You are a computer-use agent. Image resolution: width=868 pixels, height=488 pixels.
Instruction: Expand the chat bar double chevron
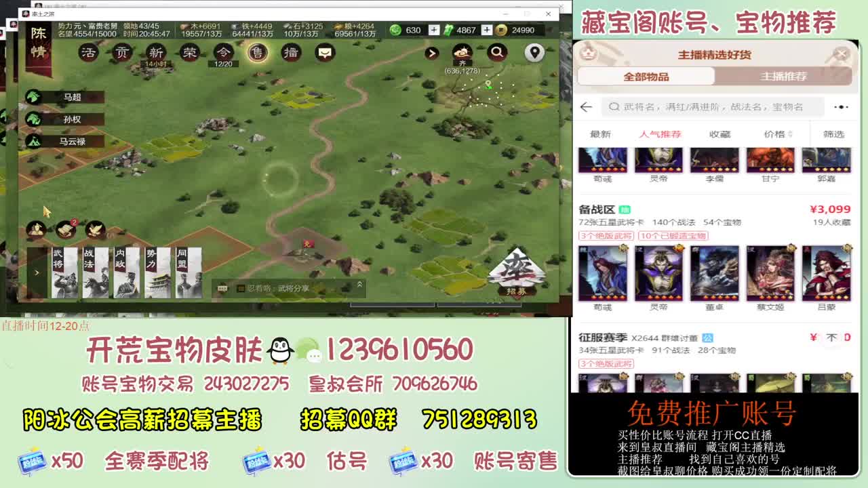pos(359,285)
